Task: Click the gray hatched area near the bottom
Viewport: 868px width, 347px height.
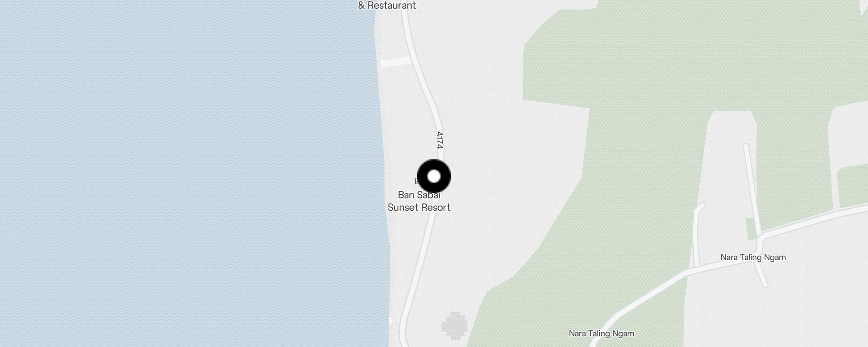Action: pyautogui.click(x=454, y=326)
